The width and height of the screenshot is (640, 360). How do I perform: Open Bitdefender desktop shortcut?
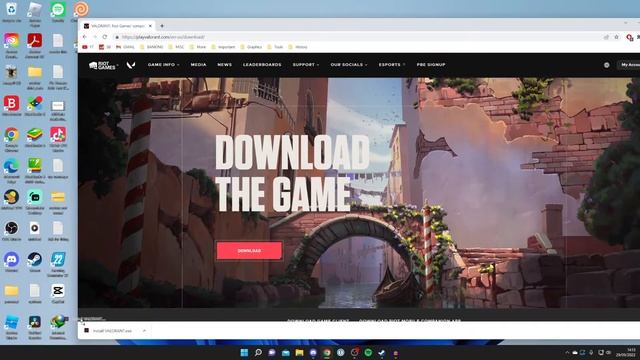pos(11,106)
